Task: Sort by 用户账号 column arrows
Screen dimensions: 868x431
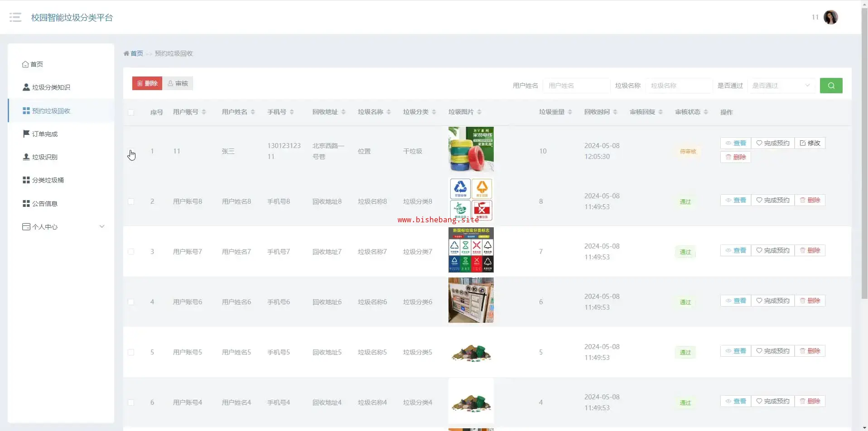Action: coord(204,112)
